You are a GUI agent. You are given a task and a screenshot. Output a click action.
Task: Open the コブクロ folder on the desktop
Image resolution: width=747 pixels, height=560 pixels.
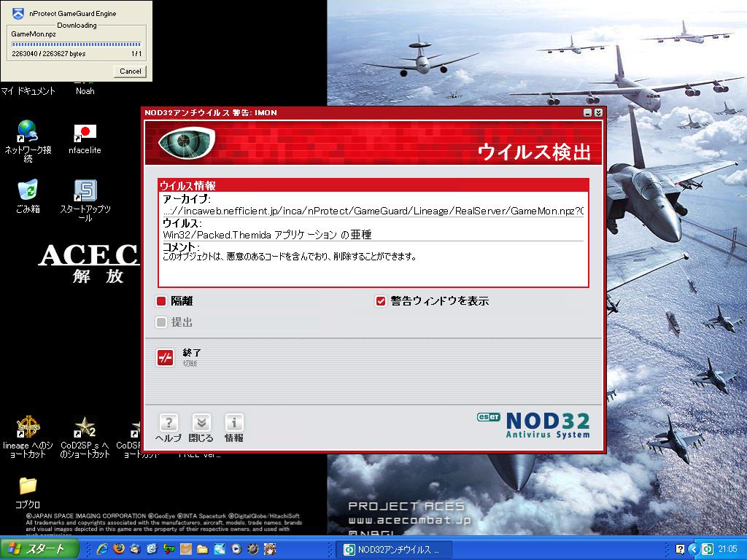point(28,493)
